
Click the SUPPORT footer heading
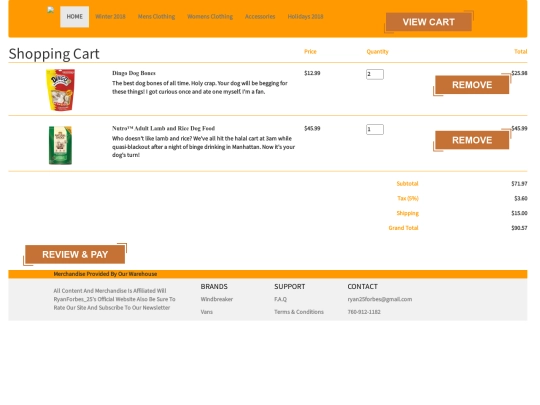290,287
